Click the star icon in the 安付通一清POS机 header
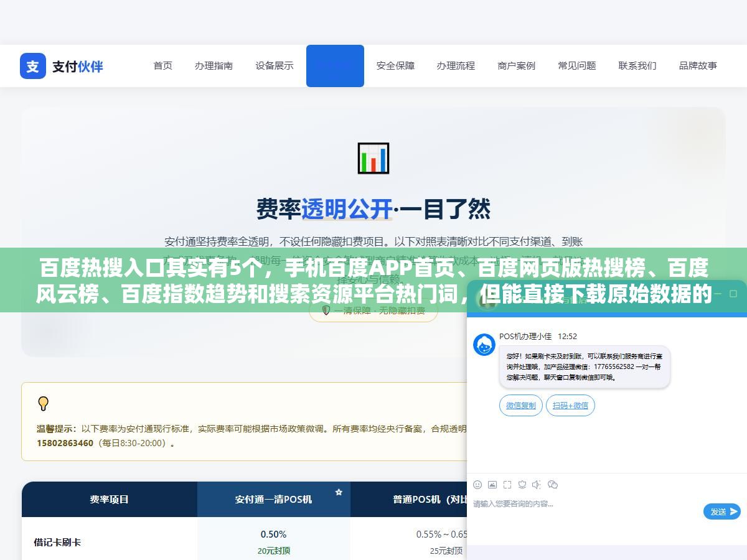 [x=339, y=492]
